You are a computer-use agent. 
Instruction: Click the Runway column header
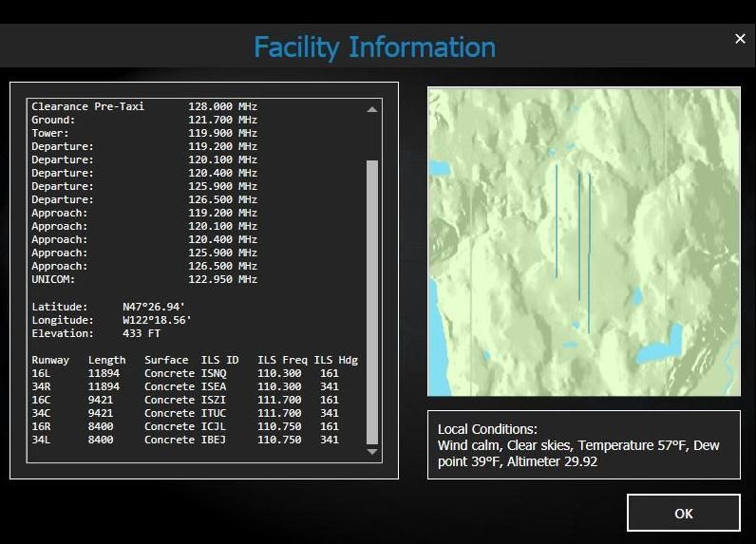point(50,361)
